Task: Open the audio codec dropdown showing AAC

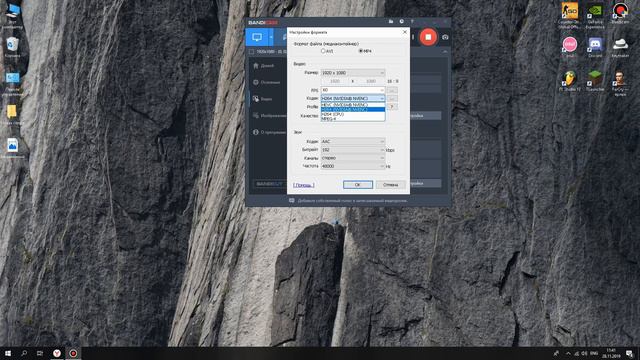Action: point(353,142)
